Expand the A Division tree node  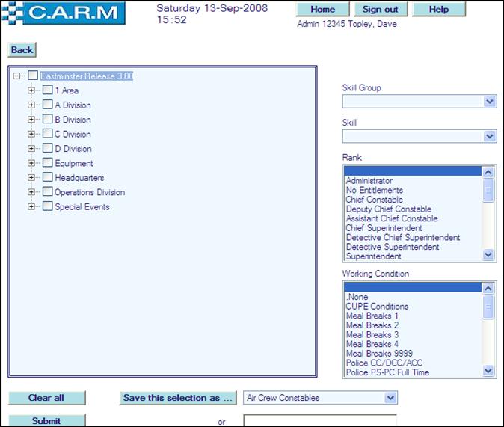tap(31, 105)
